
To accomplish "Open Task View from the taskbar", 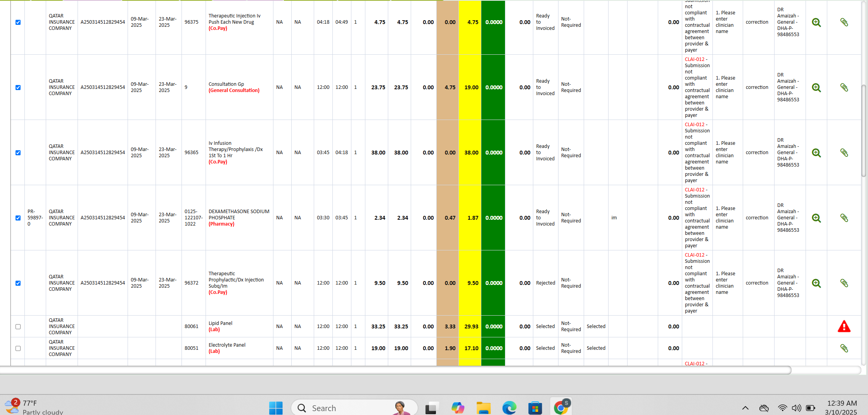I will (x=431, y=408).
